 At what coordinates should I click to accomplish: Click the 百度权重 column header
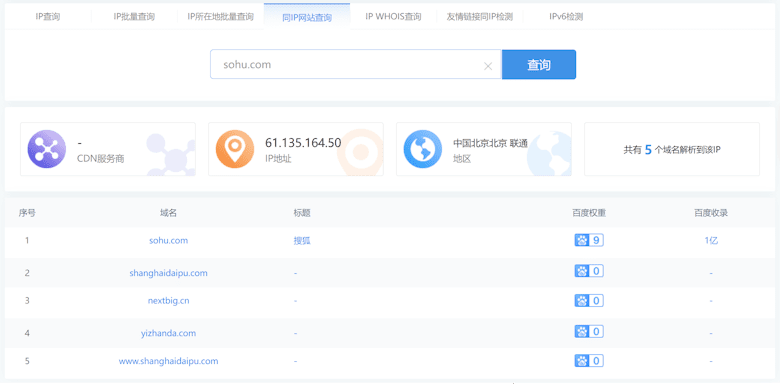(x=589, y=213)
